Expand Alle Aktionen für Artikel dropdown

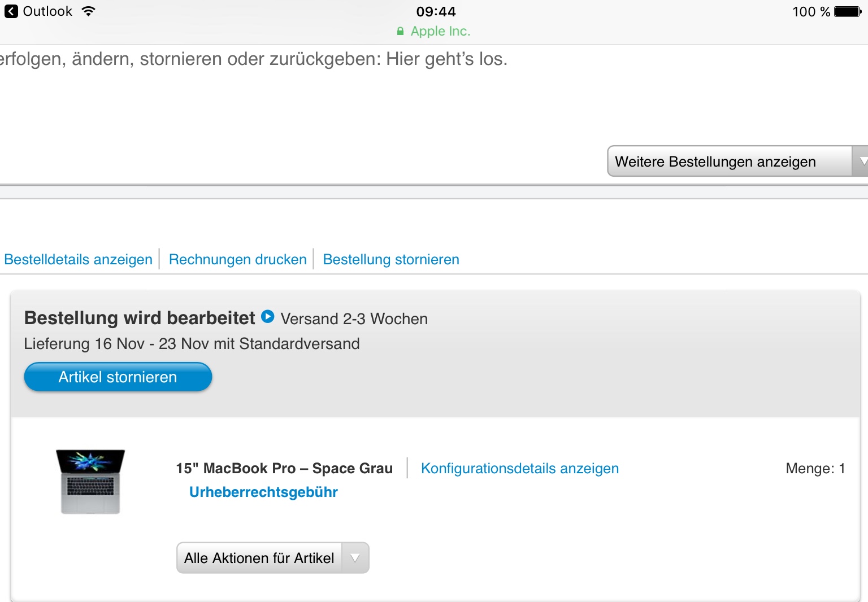click(273, 558)
